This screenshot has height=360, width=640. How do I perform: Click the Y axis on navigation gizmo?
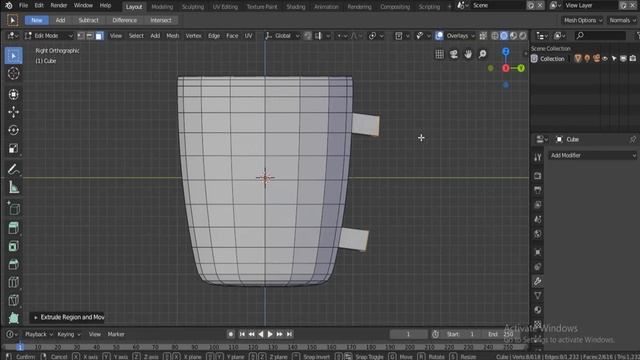point(521,68)
